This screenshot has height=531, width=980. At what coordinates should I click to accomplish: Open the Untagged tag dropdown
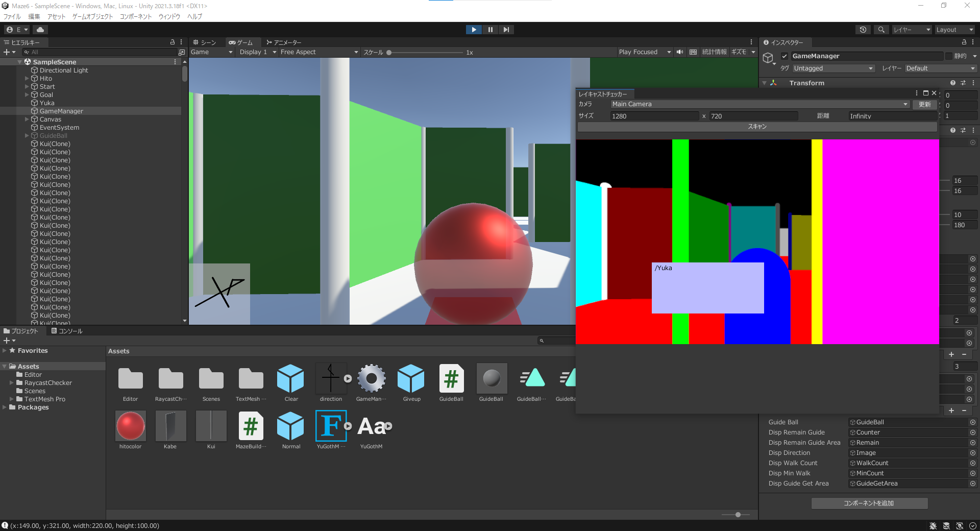click(x=833, y=68)
